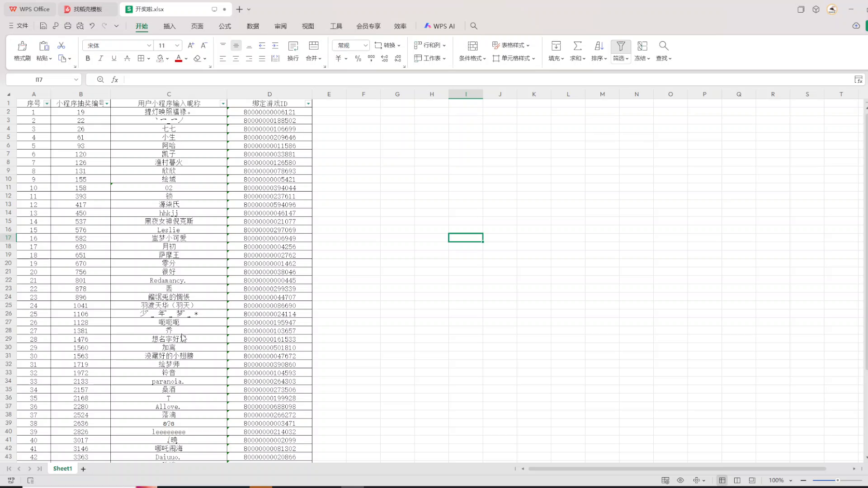Click the Undo arrow icon
Viewport: 868px width, 488px height.
(92, 26)
